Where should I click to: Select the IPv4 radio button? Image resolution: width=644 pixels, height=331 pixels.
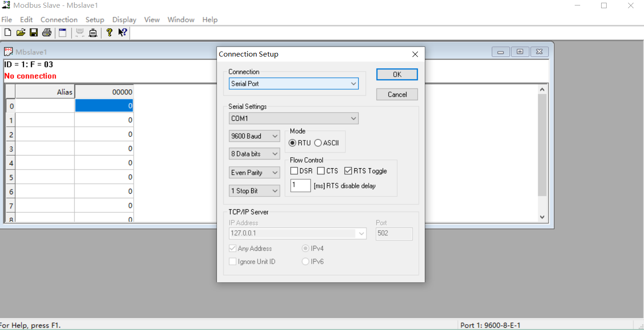pyautogui.click(x=305, y=248)
